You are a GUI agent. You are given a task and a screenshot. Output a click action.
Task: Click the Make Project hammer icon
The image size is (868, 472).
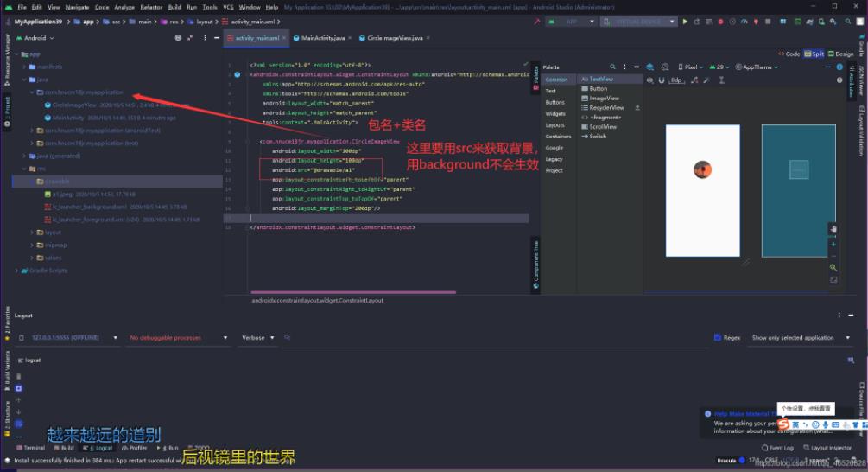click(536, 22)
